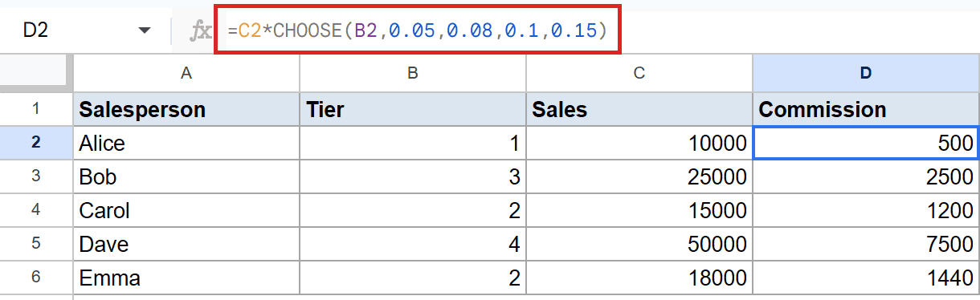
Task: Click Bob's tier value 3
Action: point(413,177)
